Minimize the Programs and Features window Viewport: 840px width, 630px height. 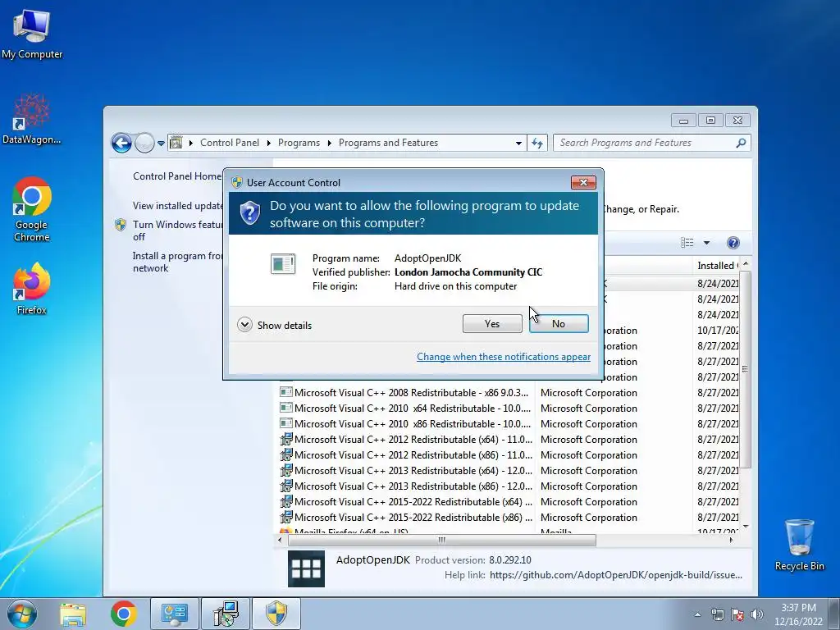[683, 121]
